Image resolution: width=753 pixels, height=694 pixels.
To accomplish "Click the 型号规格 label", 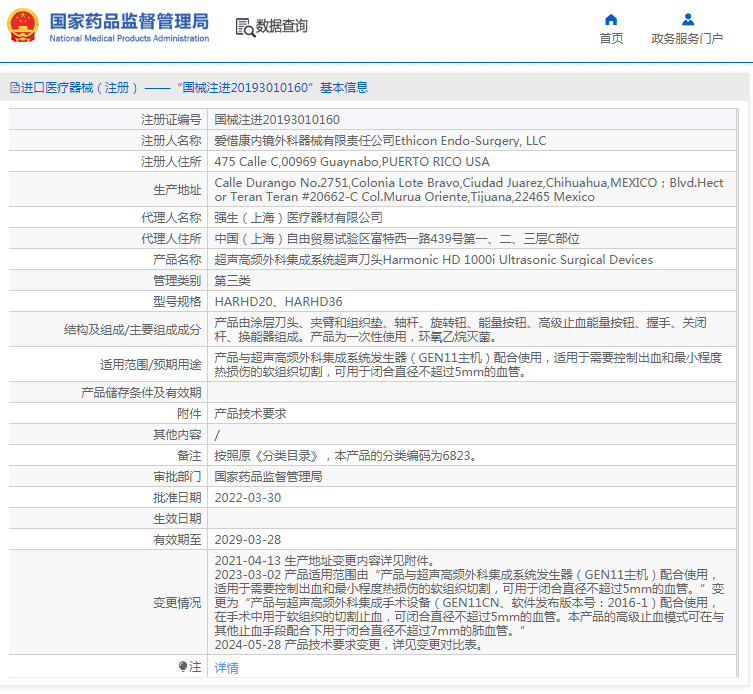I will pos(177,302).
